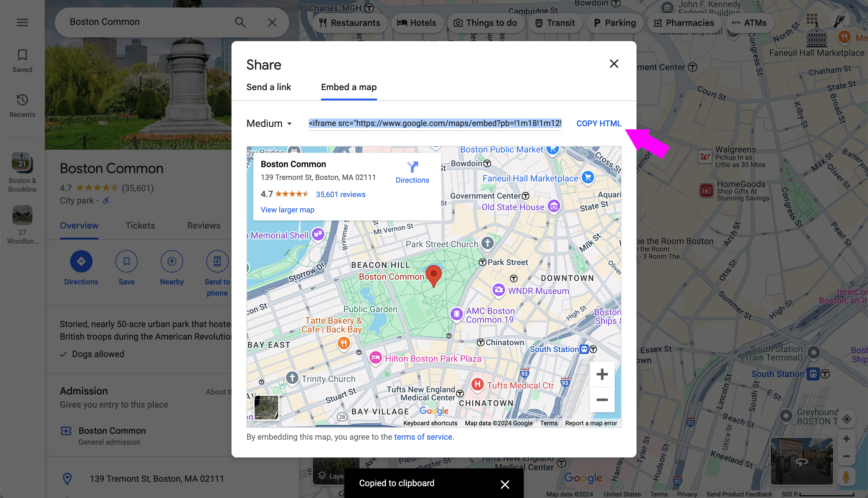The width and height of the screenshot is (868, 498).
Task: Select the ATMs chip
Action: tap(749, 23)
